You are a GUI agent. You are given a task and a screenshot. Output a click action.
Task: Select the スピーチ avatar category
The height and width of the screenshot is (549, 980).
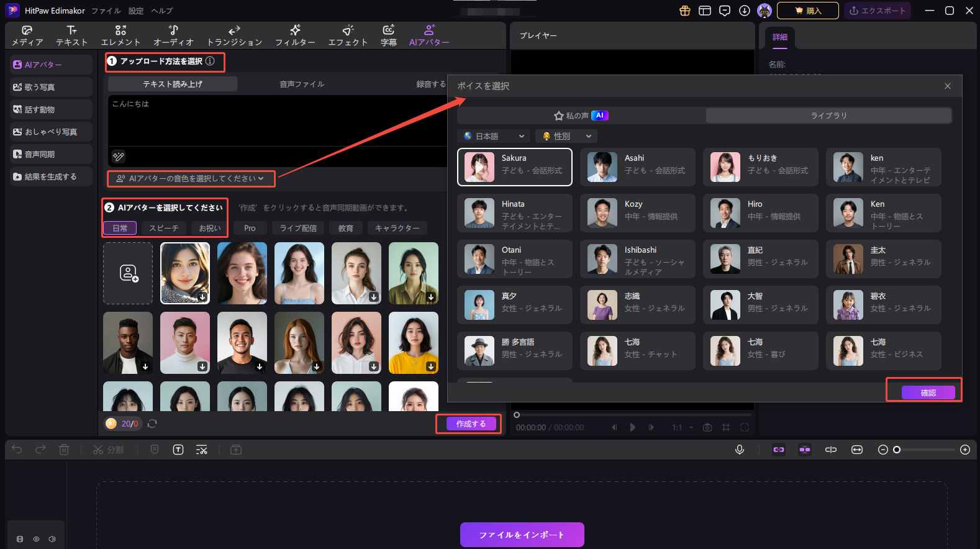pos(163,228)
